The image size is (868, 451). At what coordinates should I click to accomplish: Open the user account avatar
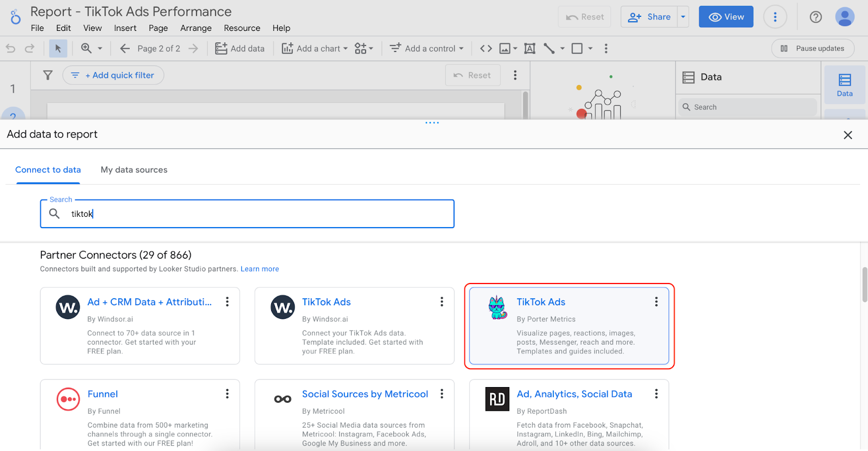pyautogui.click(x=845, y=17)
